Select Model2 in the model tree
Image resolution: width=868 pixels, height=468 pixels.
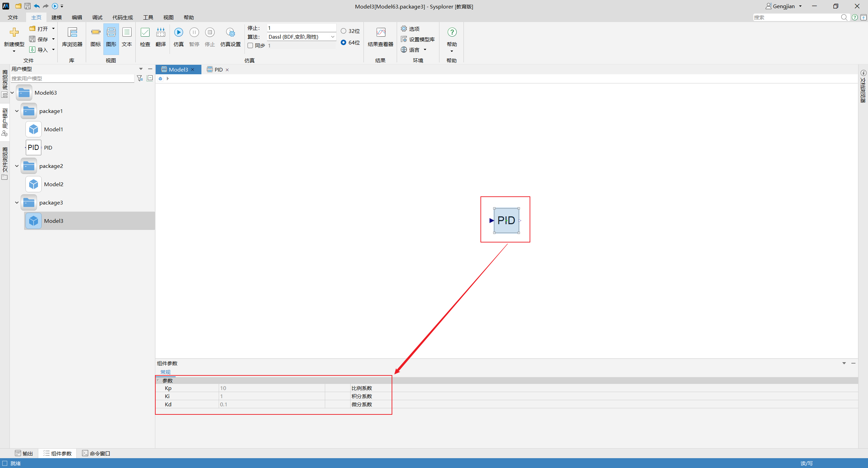[54, 184]
